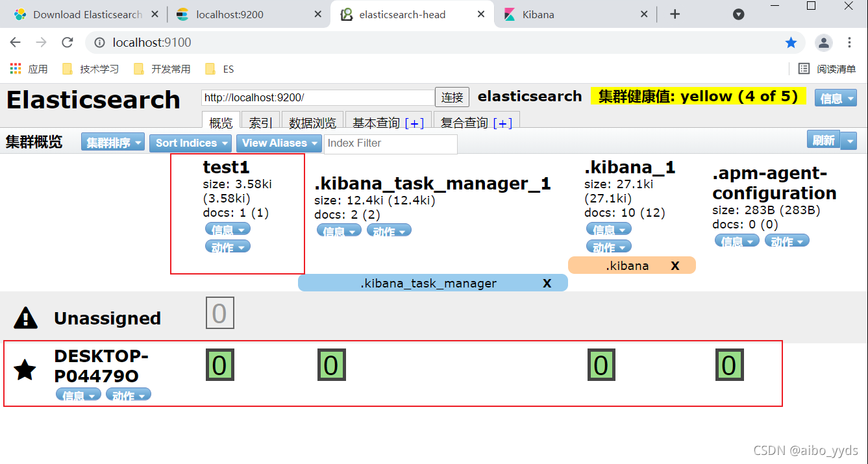Image resolution: width=868 pixels, height=464 pixels.
Task: Click the unassigned replica shard 0
Action: click(219, 313)
